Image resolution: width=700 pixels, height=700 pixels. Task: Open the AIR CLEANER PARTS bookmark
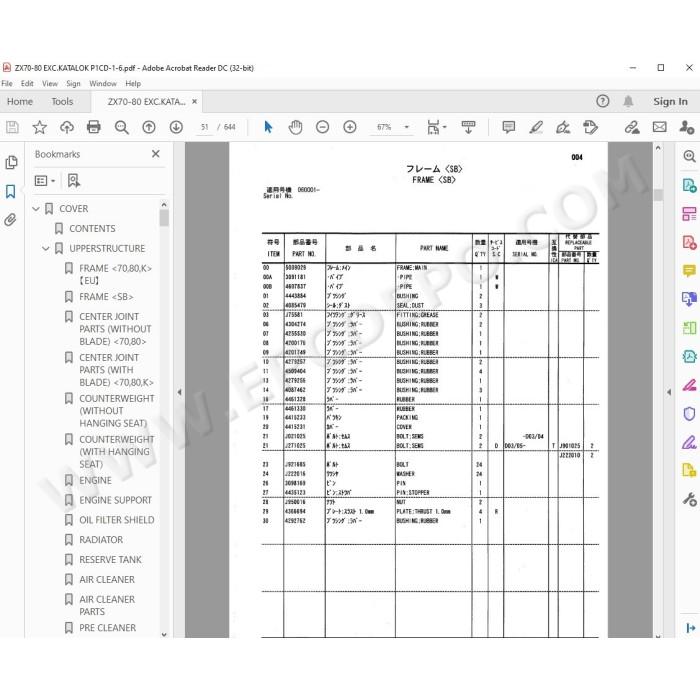[x=107, y=606]
